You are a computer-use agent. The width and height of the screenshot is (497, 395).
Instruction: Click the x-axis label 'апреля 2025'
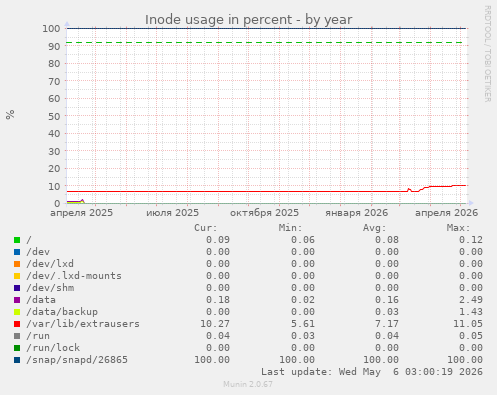pyautogui.click(x=82, y=213)
